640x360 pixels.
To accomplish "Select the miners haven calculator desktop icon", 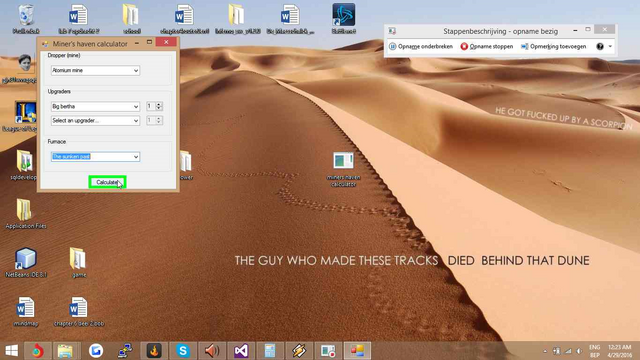I will click(343, 169).
